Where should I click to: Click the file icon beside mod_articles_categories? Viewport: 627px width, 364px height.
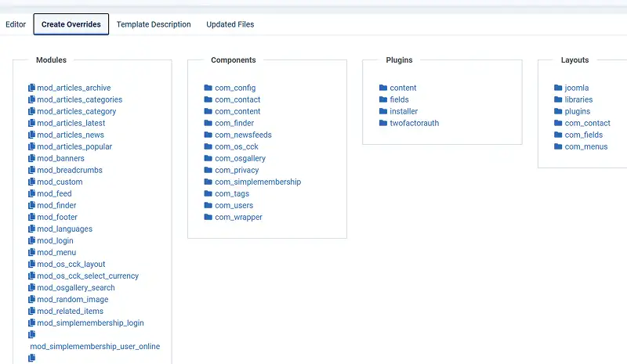[31, 99]
